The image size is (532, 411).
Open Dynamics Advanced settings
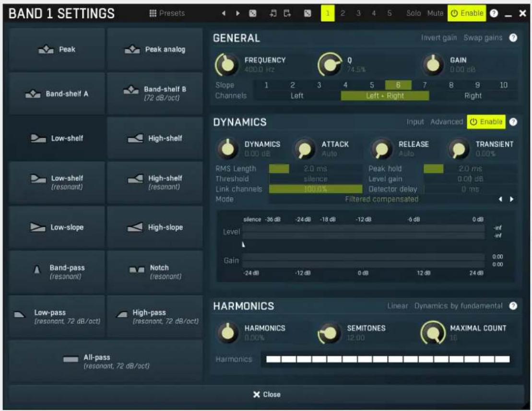[447, 122]
